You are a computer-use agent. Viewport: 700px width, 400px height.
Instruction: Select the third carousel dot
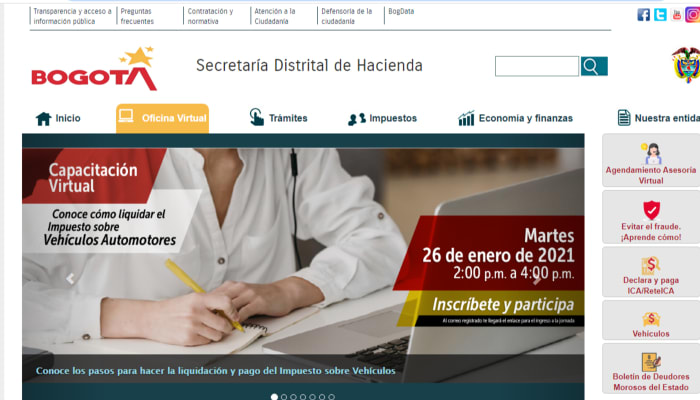coord(293,396)
